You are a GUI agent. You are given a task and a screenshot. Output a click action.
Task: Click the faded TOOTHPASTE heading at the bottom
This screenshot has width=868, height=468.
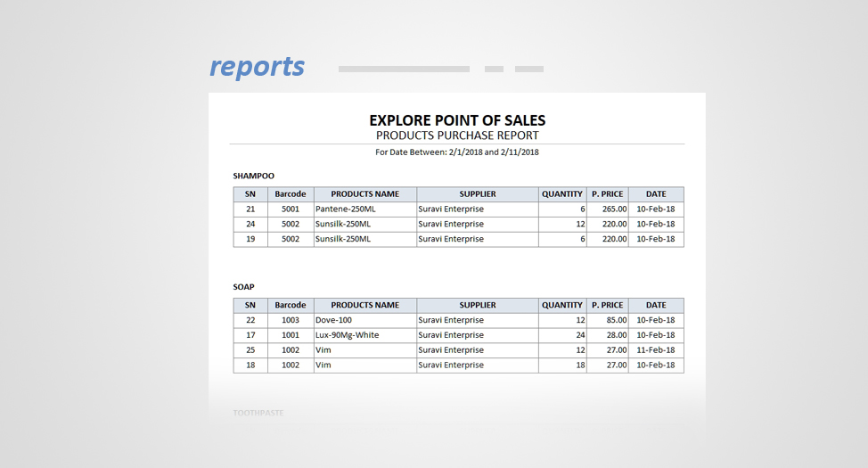point(258,413)
